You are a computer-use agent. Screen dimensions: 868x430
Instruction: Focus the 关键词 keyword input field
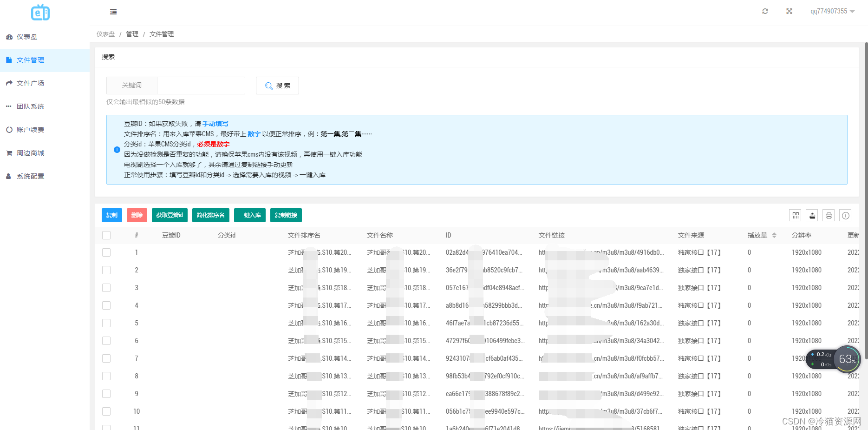coord(201,86)
